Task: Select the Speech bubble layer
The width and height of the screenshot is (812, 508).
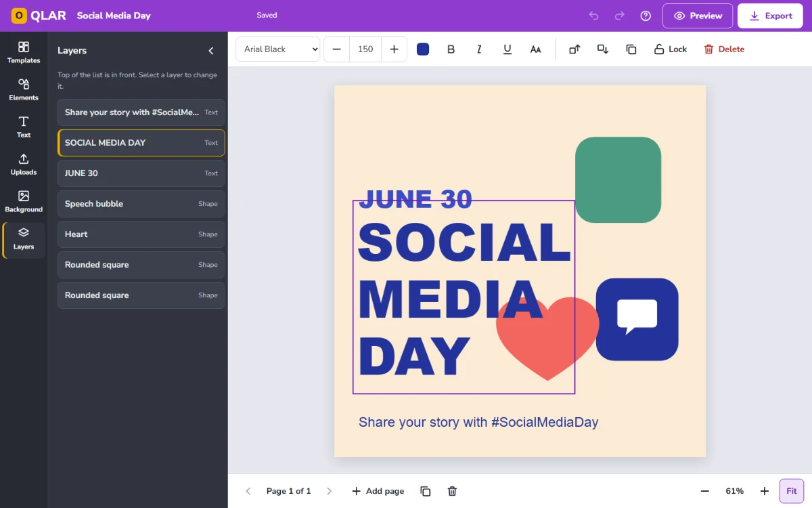Action: click(141, 204)
